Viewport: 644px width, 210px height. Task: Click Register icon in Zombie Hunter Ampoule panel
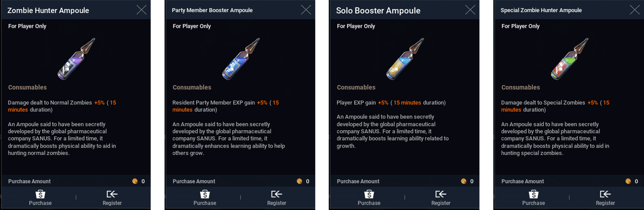point(112,194)
